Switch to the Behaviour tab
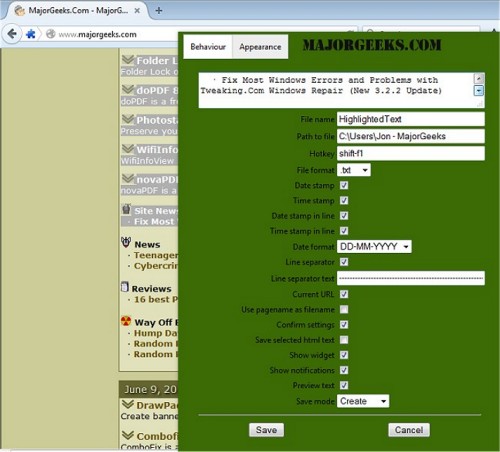The image size is (500, 452). (x=208, y=47)
